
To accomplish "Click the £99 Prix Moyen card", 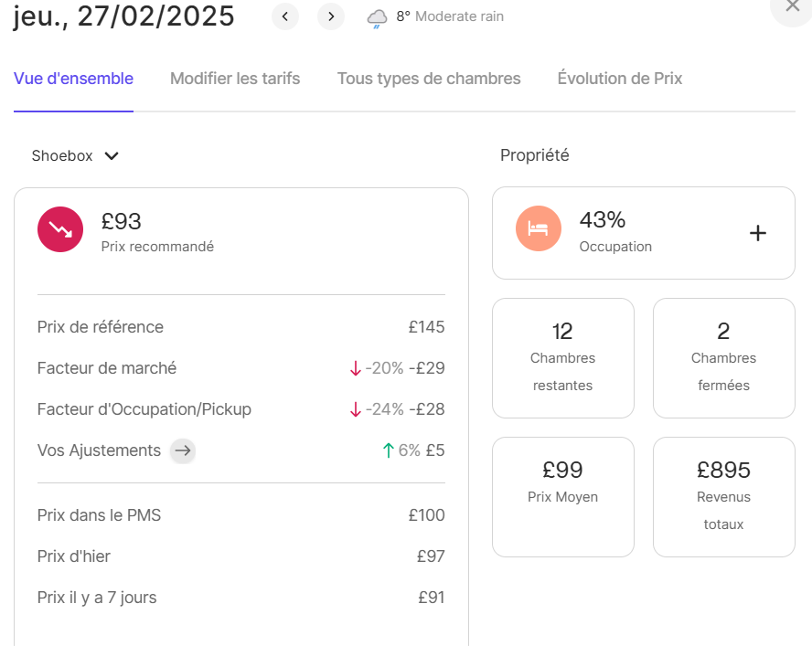I will pos(562,496).
